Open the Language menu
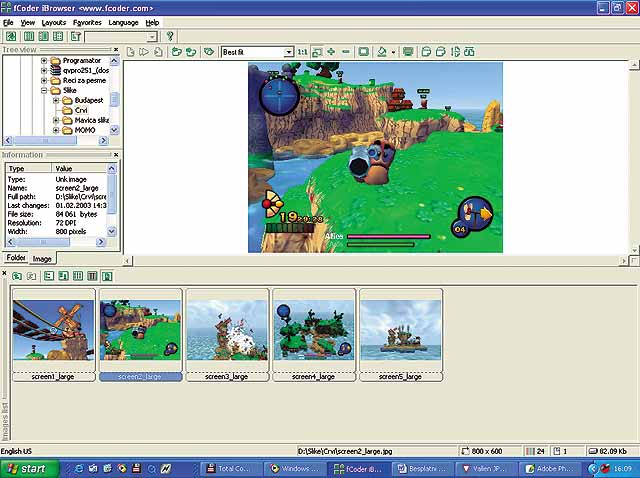 coord(123,23)
